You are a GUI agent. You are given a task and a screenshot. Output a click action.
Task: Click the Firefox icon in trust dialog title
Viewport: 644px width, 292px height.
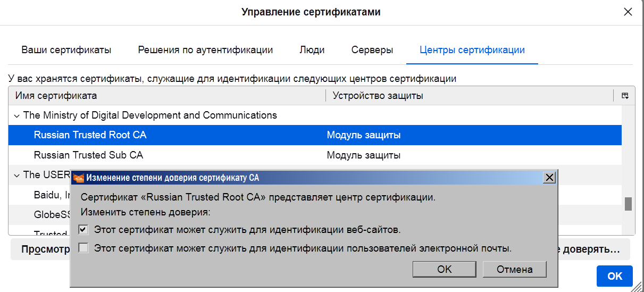tap(79, 178)
